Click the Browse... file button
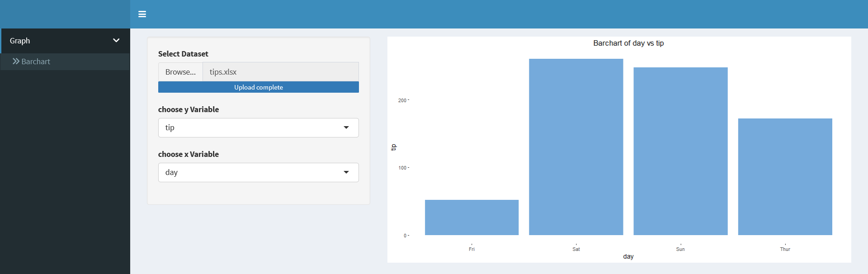The image size is (868, 274). (180, 72)
